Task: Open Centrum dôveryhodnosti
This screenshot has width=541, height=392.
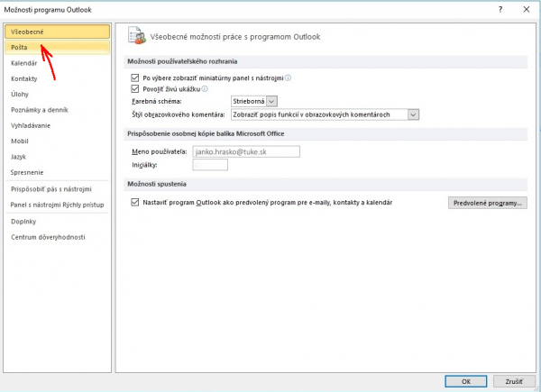Action: (58, 237)
